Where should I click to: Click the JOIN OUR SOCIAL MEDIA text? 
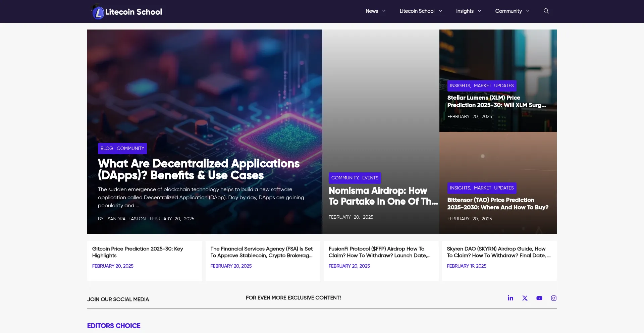pyautogui.click(x=118, y=299)
